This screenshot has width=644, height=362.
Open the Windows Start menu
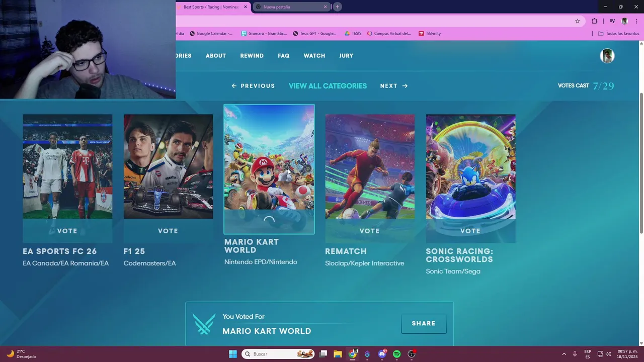coord(233,354)
